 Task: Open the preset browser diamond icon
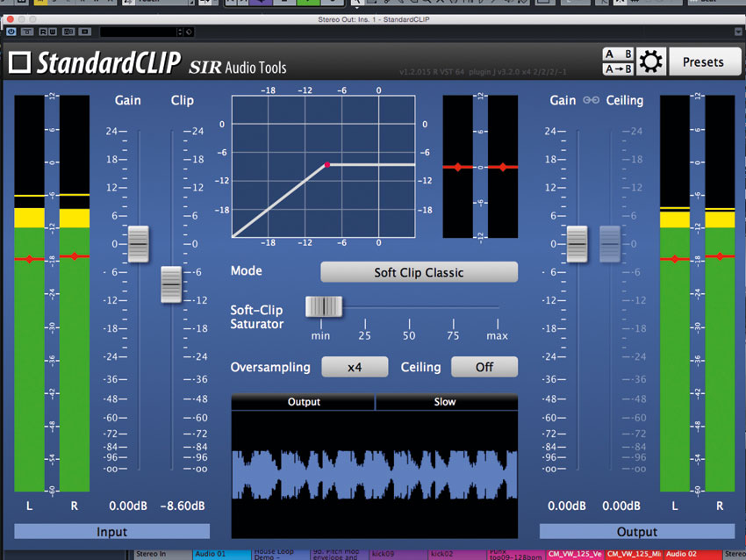click(189, 32)
